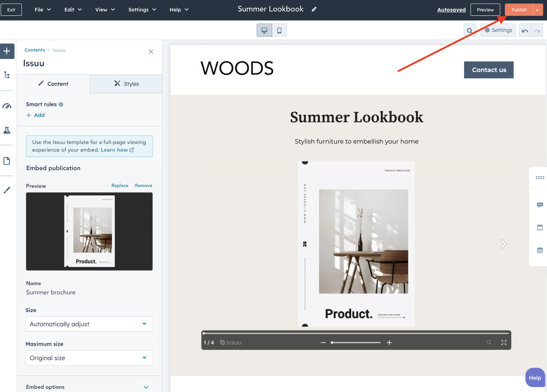Edit page title with pencil icon
This screenshot has width=547, height=392.
click(x=314, y=9)
